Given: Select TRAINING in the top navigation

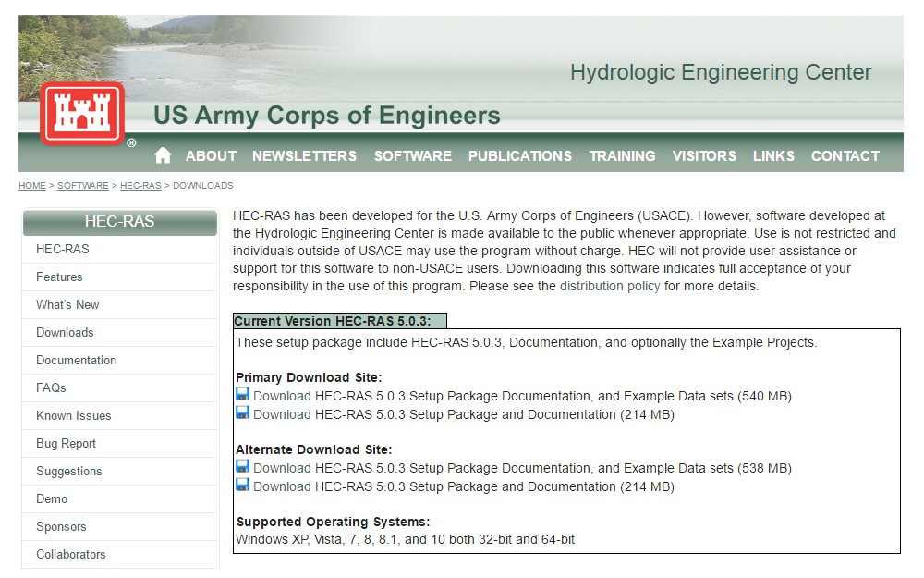Looking at the screenshot, I should click(622, 156).
